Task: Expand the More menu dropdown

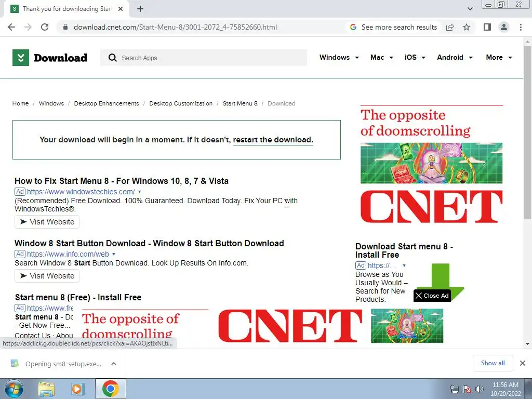Action: [x=499, y=57]
